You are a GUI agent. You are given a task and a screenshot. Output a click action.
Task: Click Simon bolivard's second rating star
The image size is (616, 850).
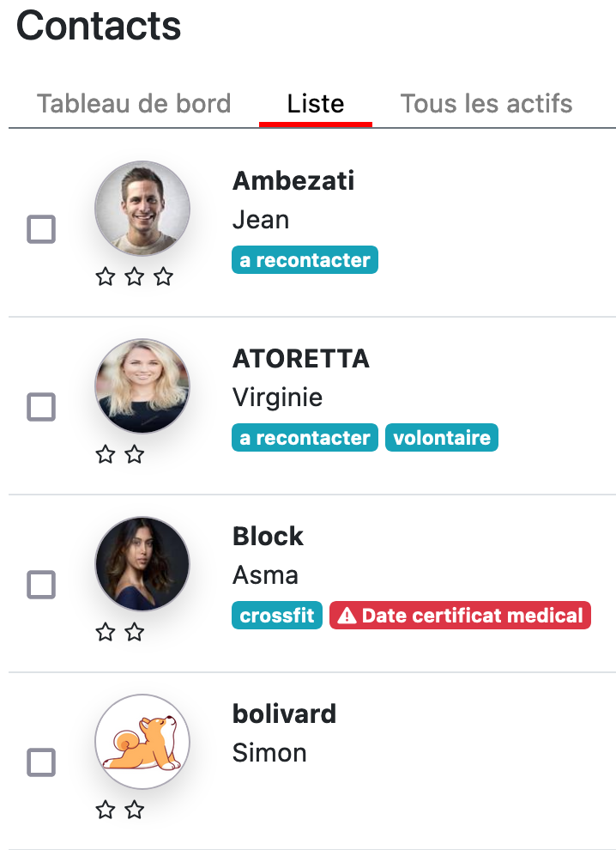135,810
